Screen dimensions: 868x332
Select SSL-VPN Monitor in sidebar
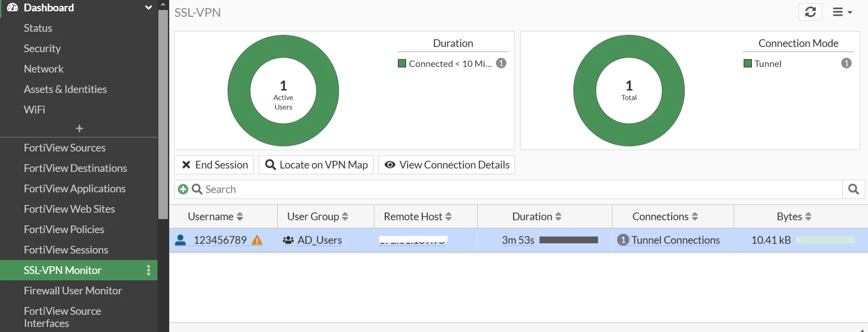[63, 270]
